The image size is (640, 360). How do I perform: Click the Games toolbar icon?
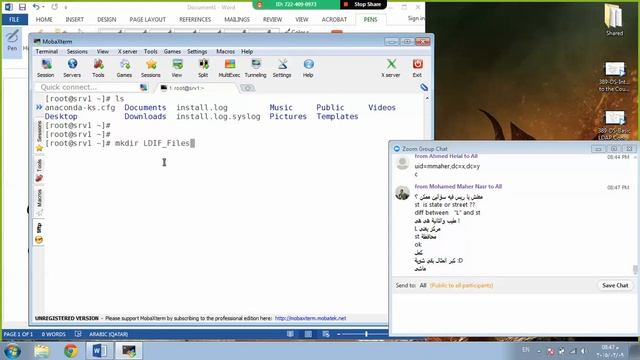pyautogui.click(x=124, y=68)
